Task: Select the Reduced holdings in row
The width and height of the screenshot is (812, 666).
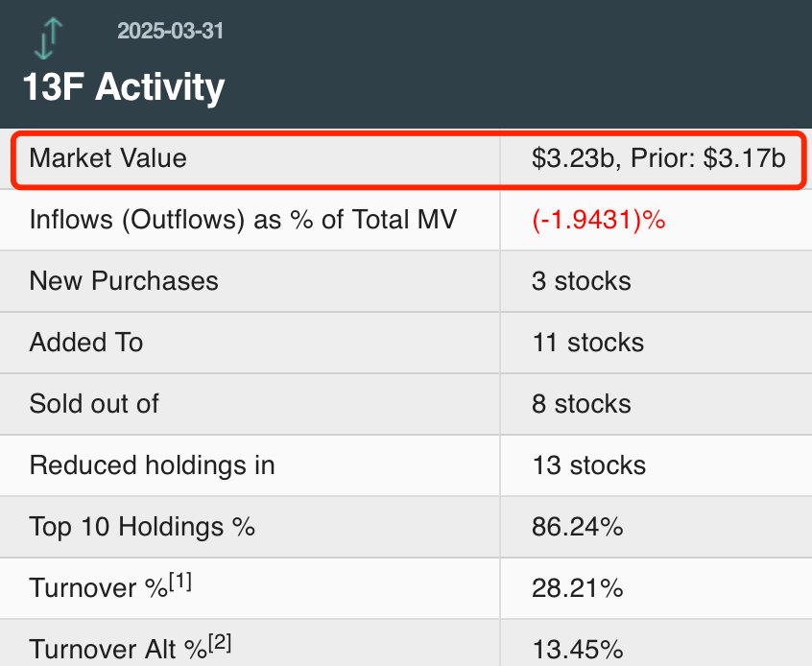Action: [x=152, y=465]
